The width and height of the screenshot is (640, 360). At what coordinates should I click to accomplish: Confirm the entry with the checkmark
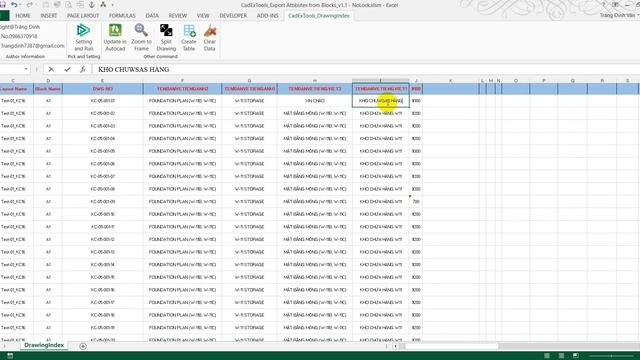click(x=67, y=69)
